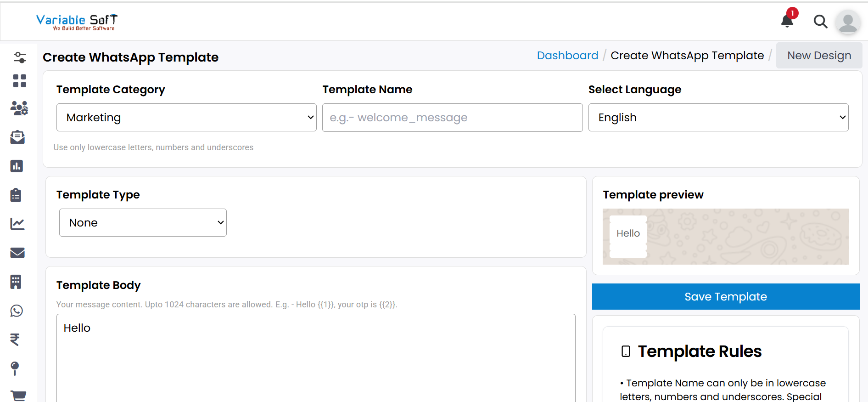Open the closed envelope mail sidebar icon
Image resolution: width=868 pixels, height=402 pixels.
click(17, 253)
